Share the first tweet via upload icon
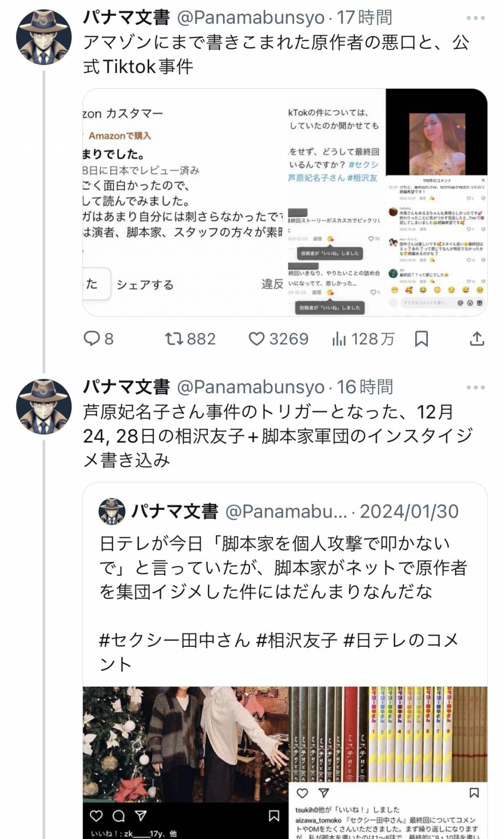Viewport: 504px width, 839px height. click(477, 339)
